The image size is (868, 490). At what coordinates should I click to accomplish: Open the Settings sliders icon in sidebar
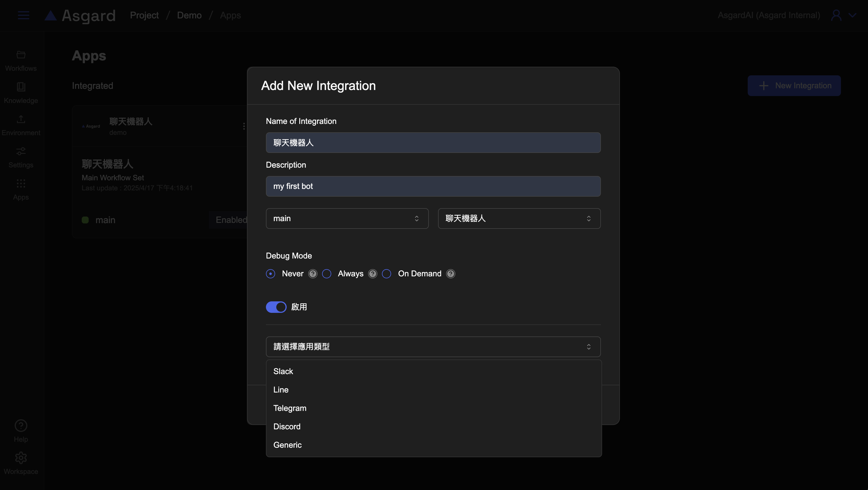tap(21, 151)
